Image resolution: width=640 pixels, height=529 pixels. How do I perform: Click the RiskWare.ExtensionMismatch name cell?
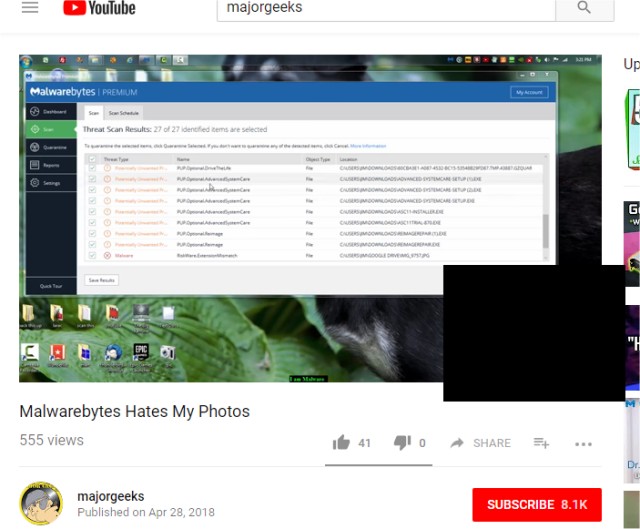(207, 256)
